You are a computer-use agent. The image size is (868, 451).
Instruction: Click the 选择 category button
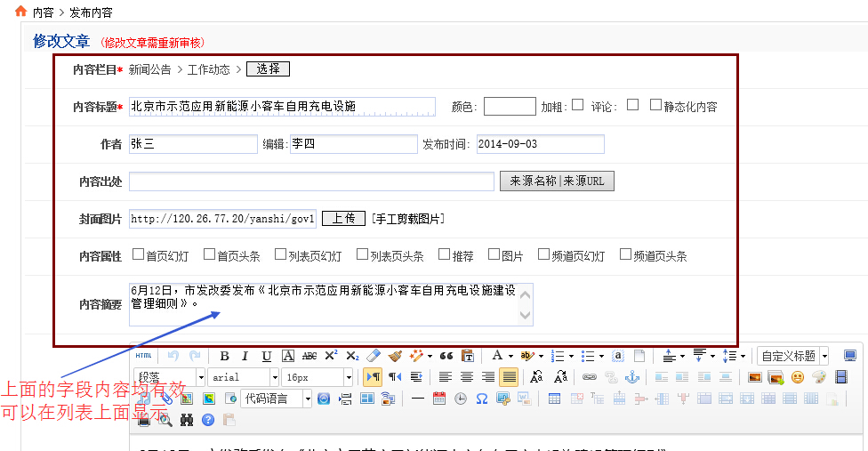pos(268,68)
